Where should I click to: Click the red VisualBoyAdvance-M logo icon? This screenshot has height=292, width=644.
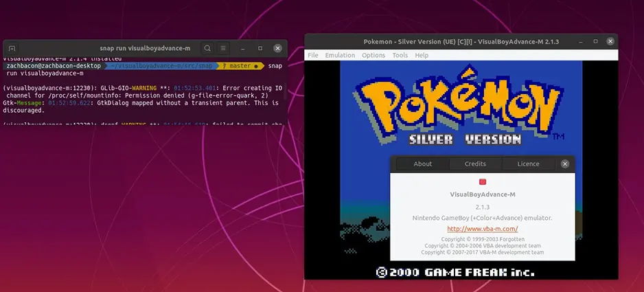(483, 181)
